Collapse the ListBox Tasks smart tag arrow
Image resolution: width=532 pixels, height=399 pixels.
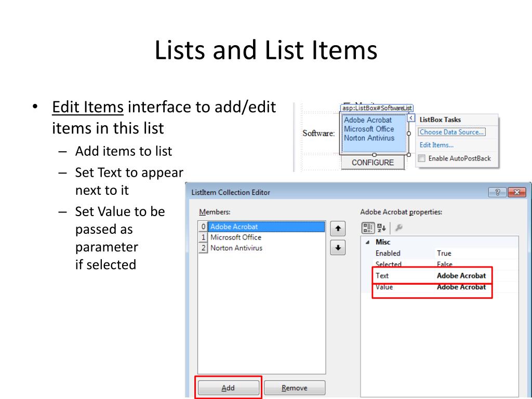pos(411,118)
